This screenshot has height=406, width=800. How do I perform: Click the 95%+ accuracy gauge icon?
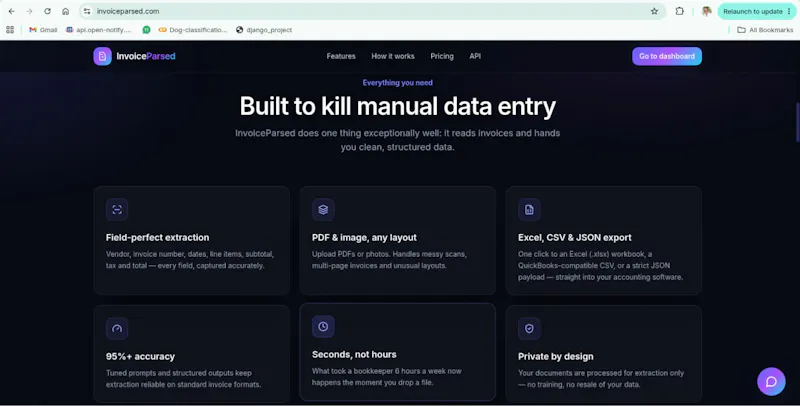point(117,328)
